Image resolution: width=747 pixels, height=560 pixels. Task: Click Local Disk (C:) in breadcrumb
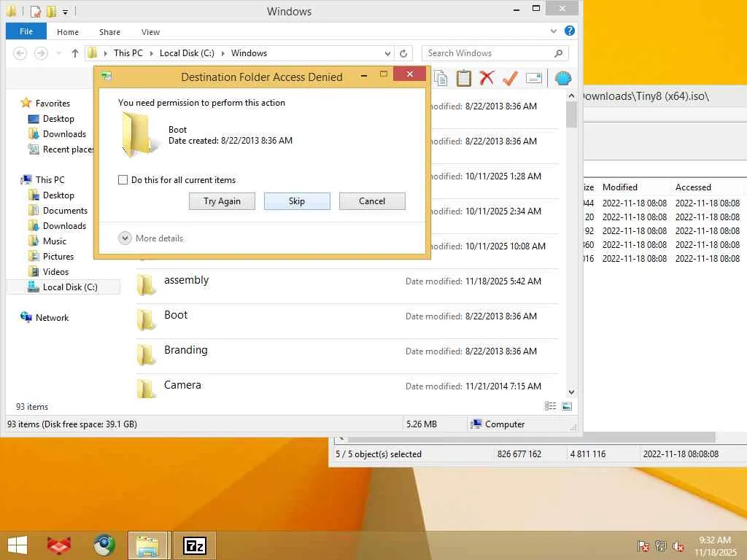point(187,53)
